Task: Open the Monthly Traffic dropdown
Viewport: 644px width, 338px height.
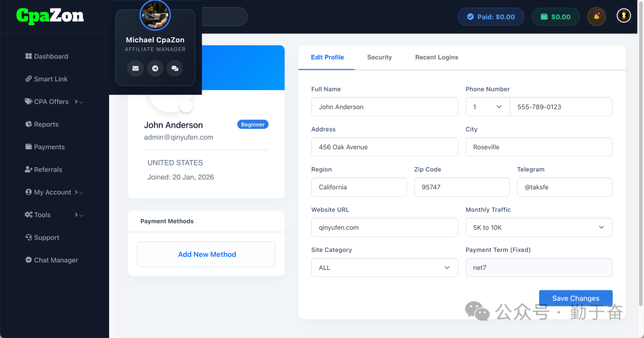Action: 539,228
